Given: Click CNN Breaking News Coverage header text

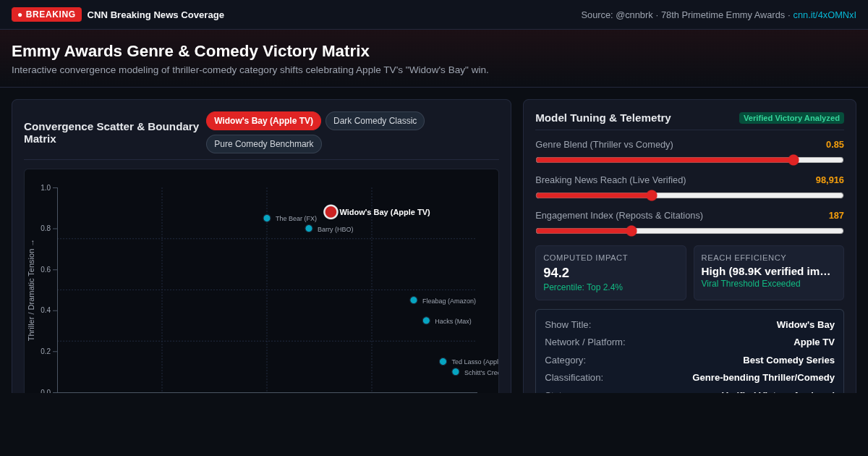Looking at the screenshot, I should (156, 14).
